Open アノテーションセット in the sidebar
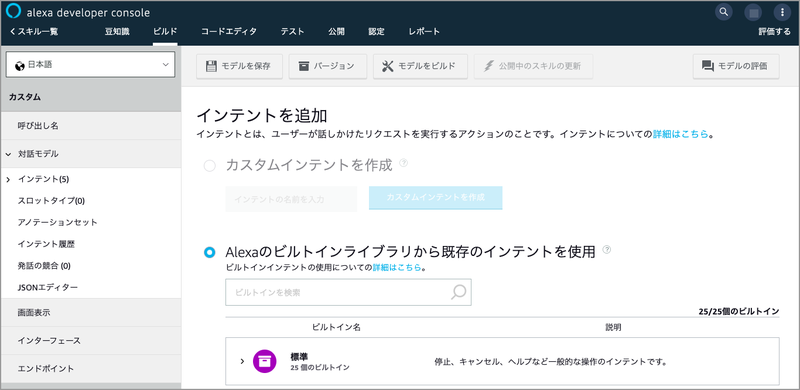 pos(57,223)
